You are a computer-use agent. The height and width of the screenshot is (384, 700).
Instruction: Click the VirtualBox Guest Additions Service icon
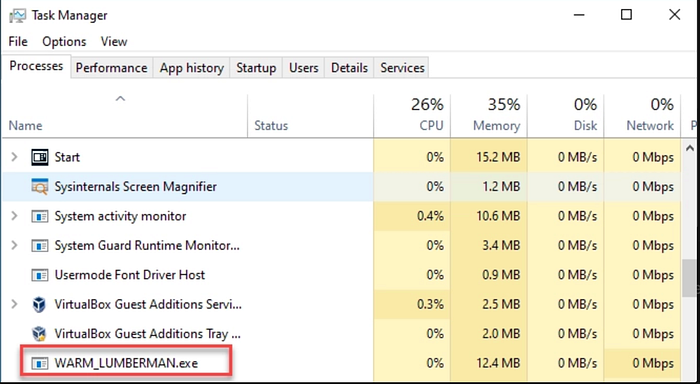(x=40, y=305)
